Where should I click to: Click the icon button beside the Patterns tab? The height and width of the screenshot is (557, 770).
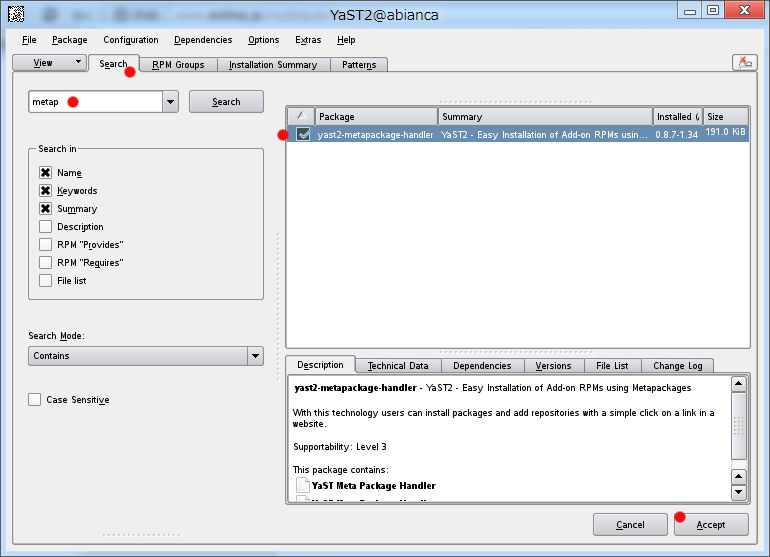coord(744,63)
